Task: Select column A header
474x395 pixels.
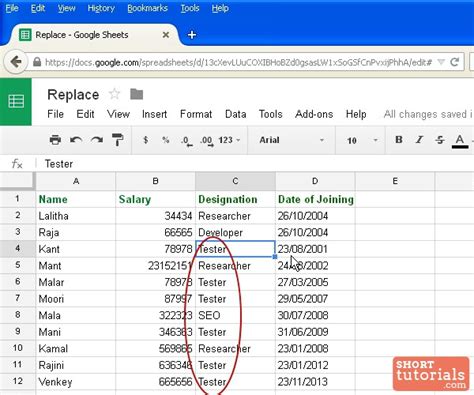Action: coord(76,181)
